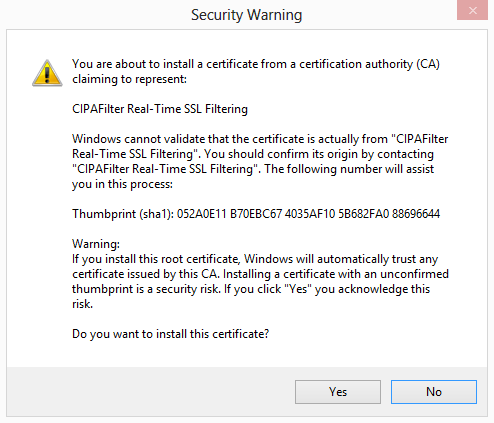Click the 'Windows cannot validate' sentence line
The height and width of the screenshot is (423, 494).
pyautogui.click(x=260, y=139)
